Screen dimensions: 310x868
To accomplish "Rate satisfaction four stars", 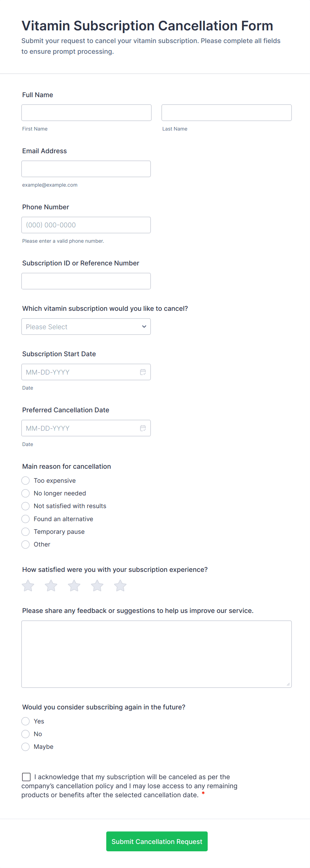I will click(97, 586).
